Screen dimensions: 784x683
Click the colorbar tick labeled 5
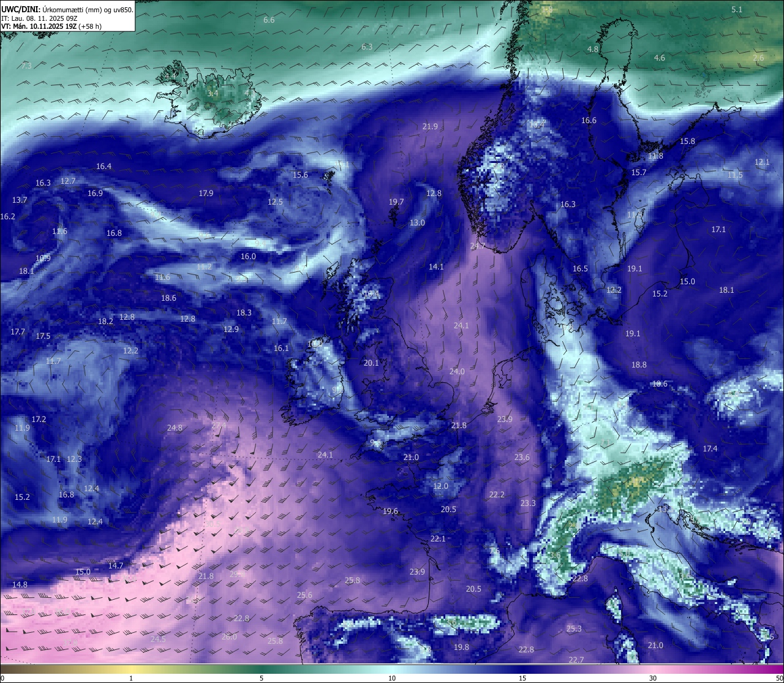click(262, 678)
